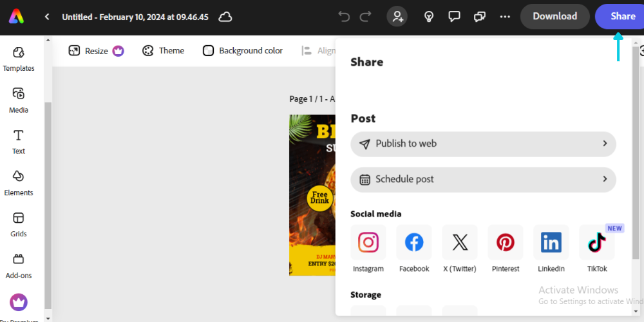Click the left sidebar scrollbar down arrow
Screen dimensions: 644x322
coord(48,318)
